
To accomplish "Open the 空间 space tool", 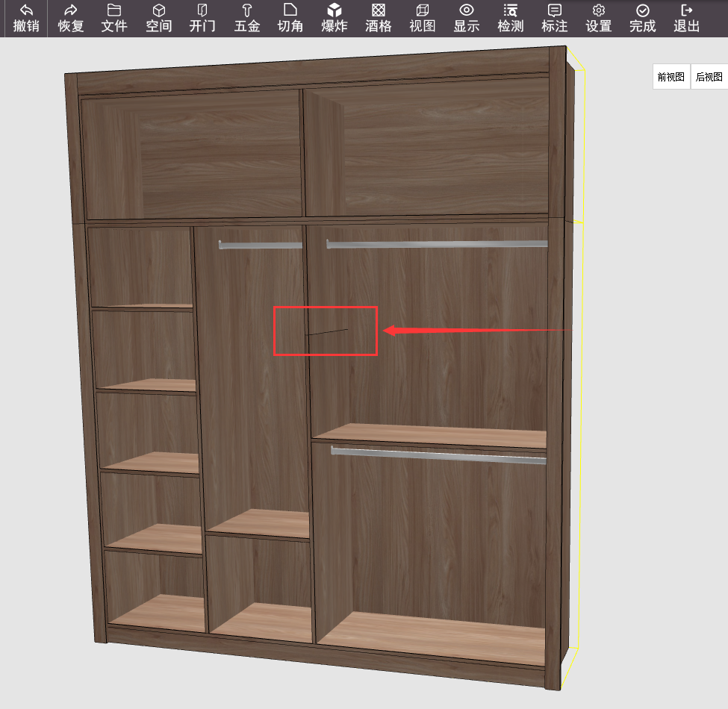I will (x=159, y=18).
